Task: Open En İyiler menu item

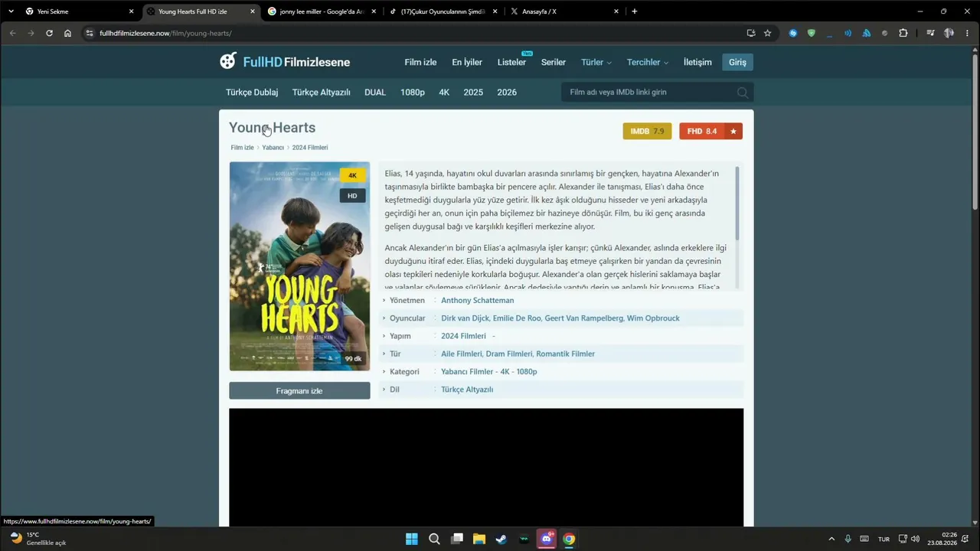Action: point(467,62)
